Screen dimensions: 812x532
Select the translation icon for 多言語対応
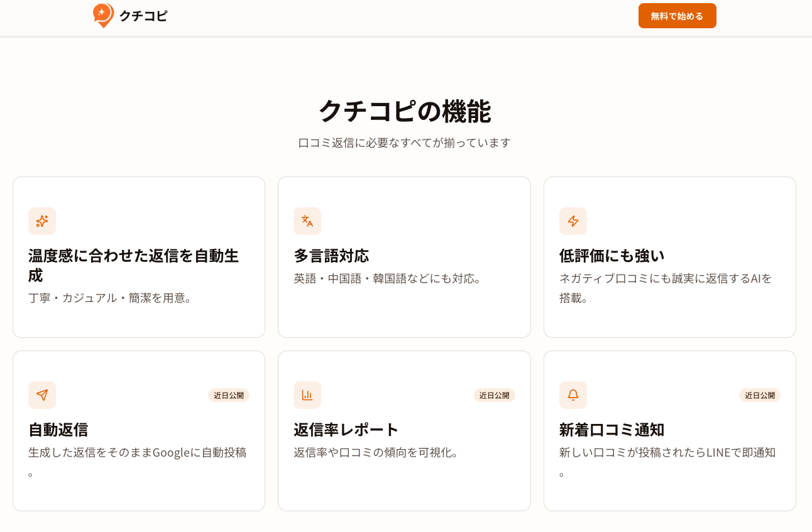click(x=307, y=221)
